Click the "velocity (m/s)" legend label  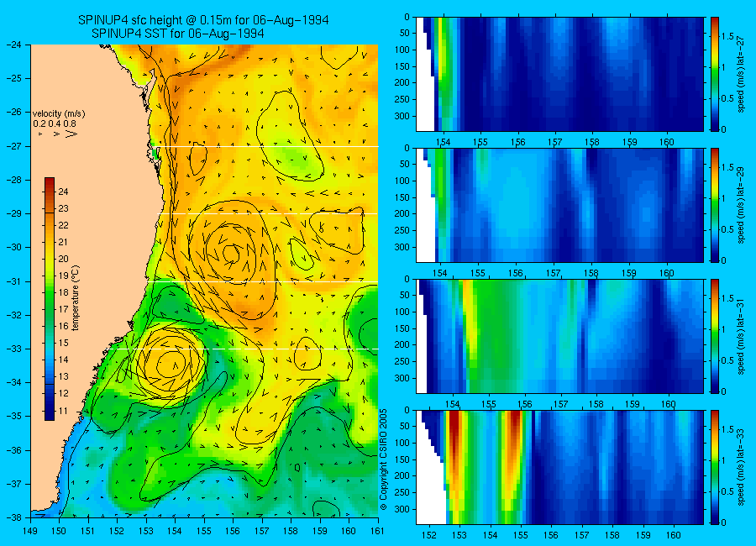(59, 114)
